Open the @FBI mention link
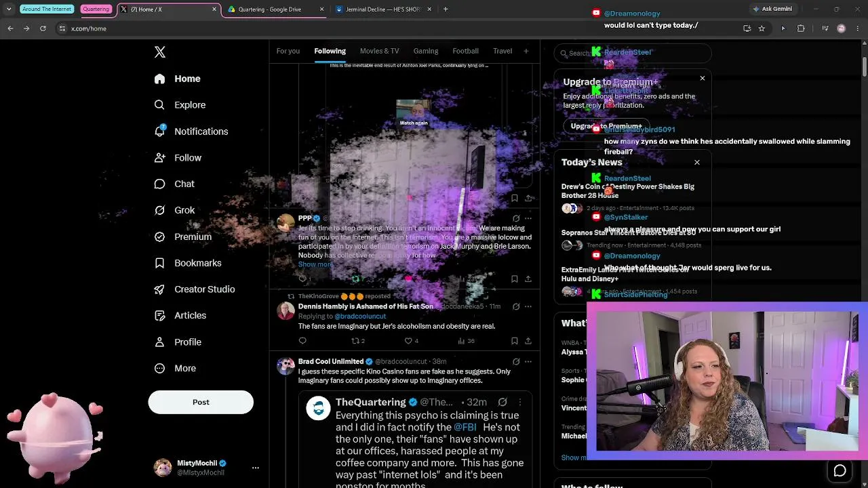Image resolution: width=868 pixels, height=488 pixels. coord(465,427)
